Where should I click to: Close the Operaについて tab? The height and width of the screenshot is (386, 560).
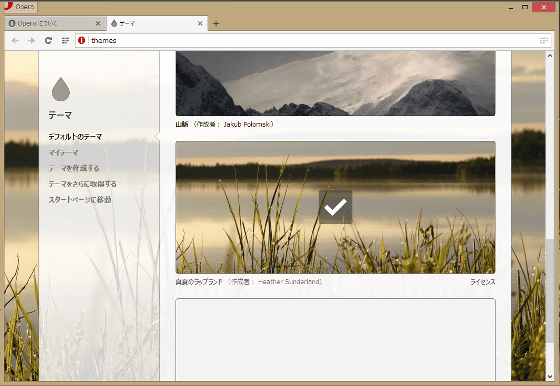(x=98, y=23)
